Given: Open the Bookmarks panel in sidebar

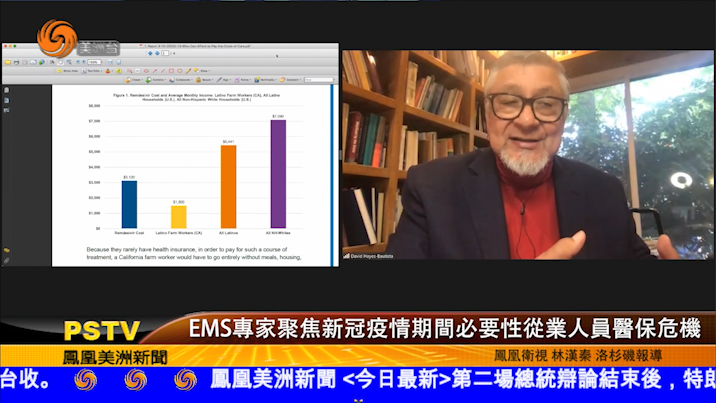Looking at the screenshot, I should coord(6,100).
